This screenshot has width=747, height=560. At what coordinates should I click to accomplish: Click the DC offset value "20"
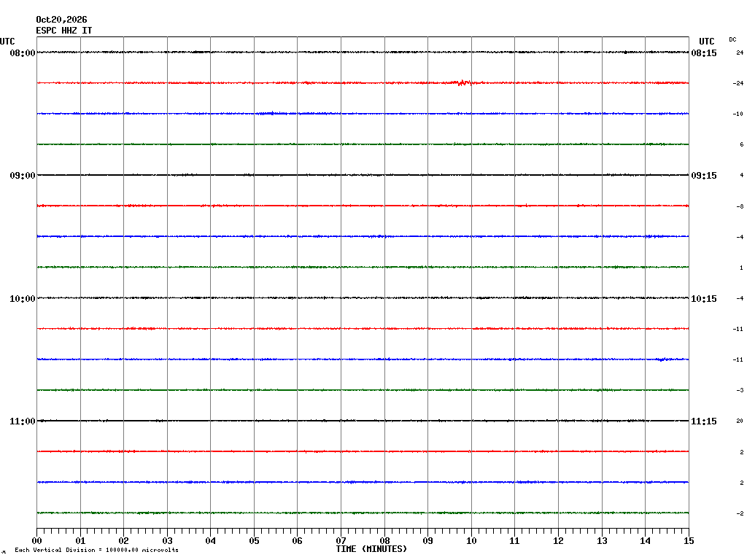click(x=740, y=421)
